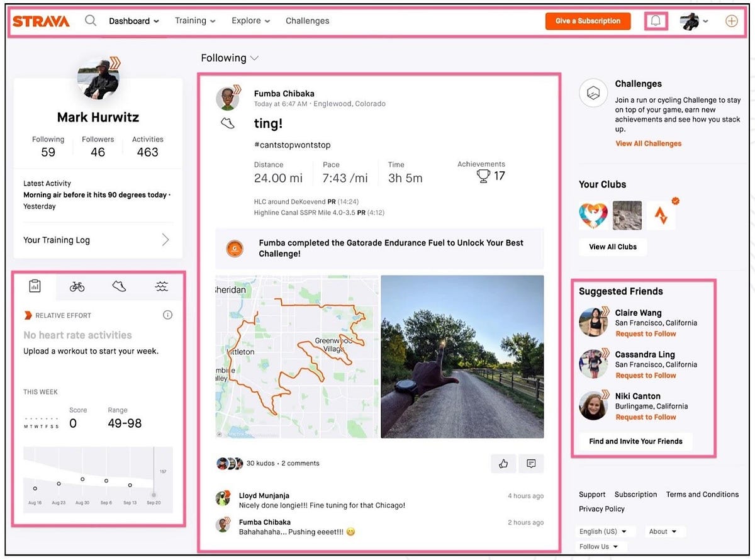Select the running shoe tab icon
Screen dimensions: 755x560
119,286
